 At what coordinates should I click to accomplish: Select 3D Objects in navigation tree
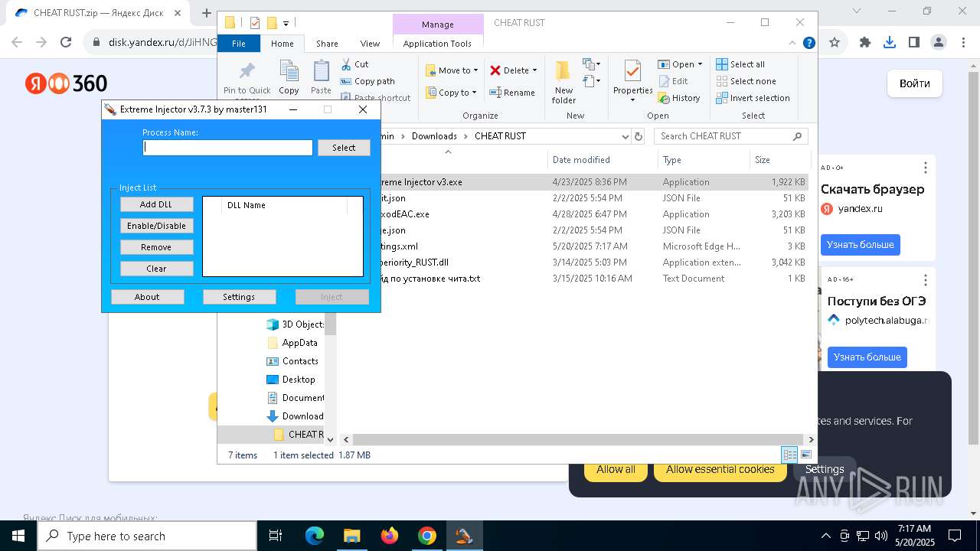coord(296,324)
